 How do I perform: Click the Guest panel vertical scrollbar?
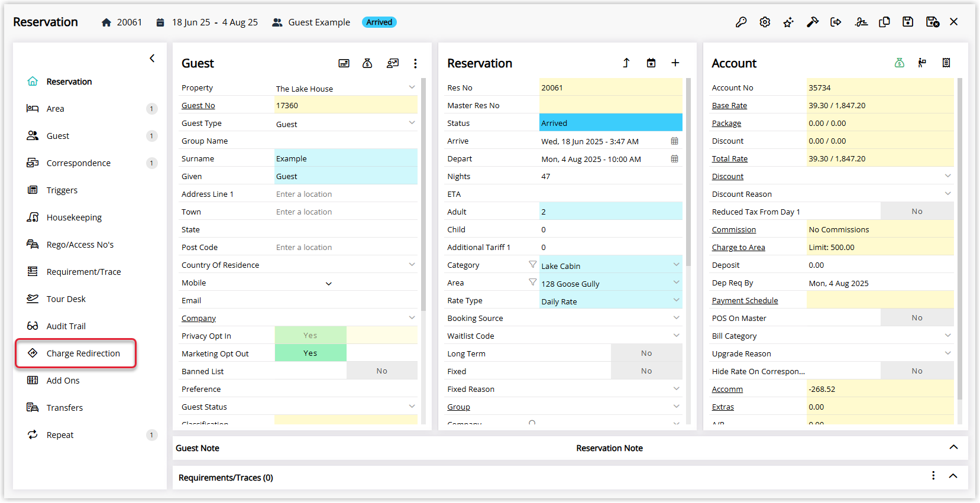[423, 194]
